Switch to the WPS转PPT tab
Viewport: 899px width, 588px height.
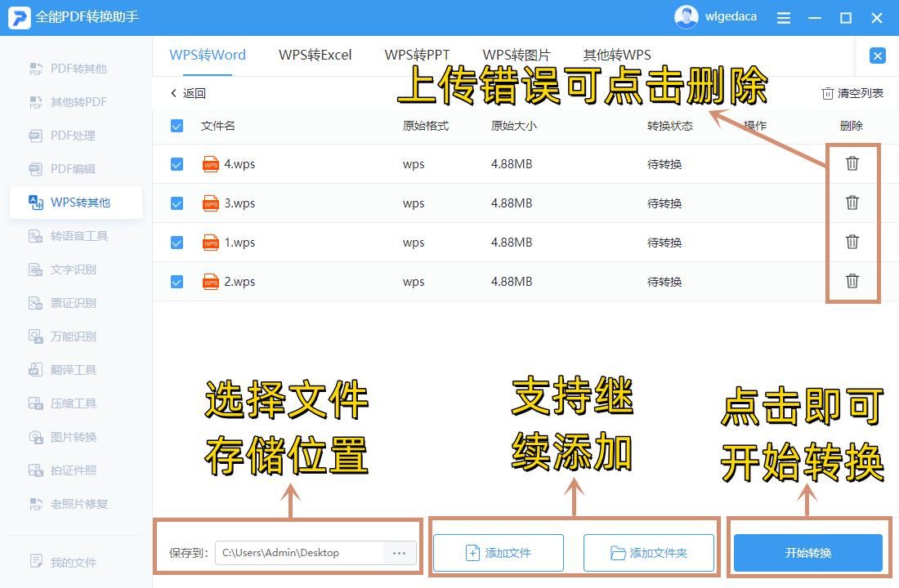click(x=418, y=55)
